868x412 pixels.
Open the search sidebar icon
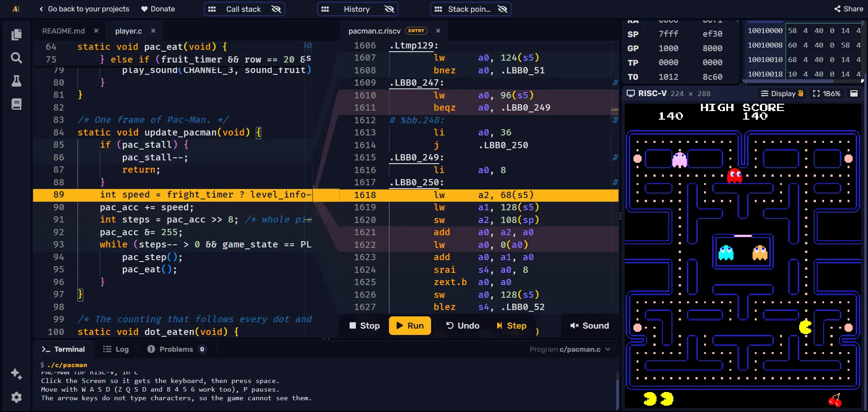pyautogui.click(x=16, y=58)
